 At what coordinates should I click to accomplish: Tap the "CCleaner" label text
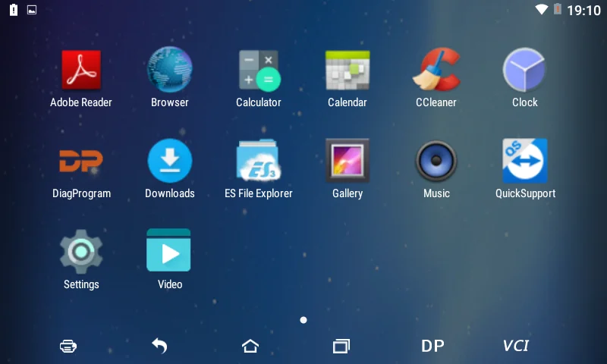coord(436,102)
